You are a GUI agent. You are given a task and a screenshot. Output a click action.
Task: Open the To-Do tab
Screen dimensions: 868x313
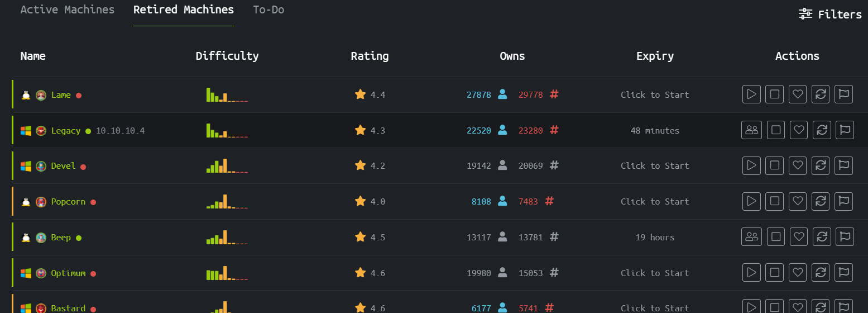coord(268,10)
